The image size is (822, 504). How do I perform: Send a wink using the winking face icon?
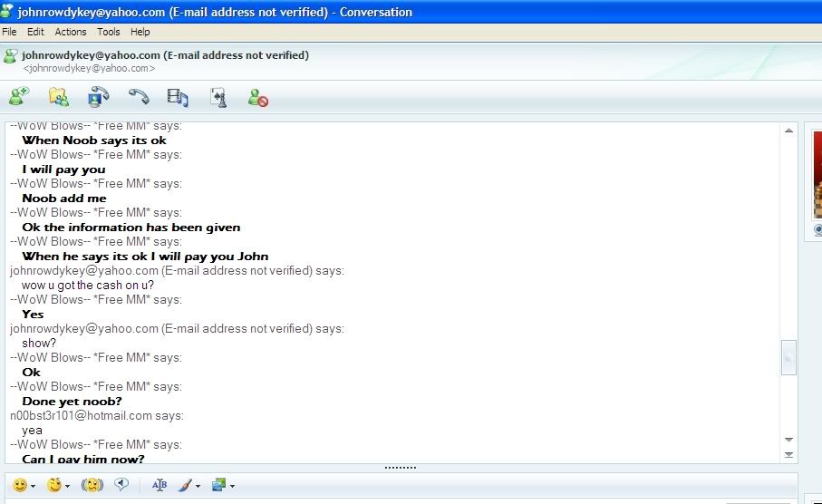54,485
